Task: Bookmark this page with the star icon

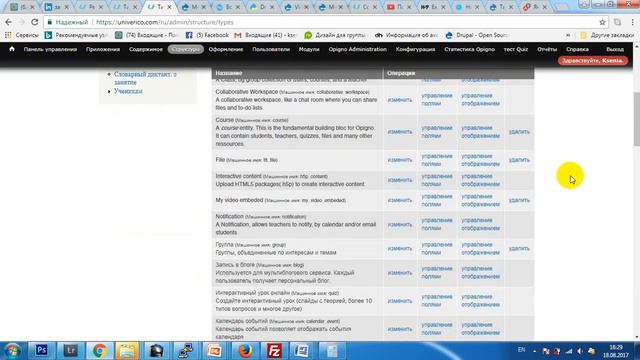Action: click(x=602, y=22)
